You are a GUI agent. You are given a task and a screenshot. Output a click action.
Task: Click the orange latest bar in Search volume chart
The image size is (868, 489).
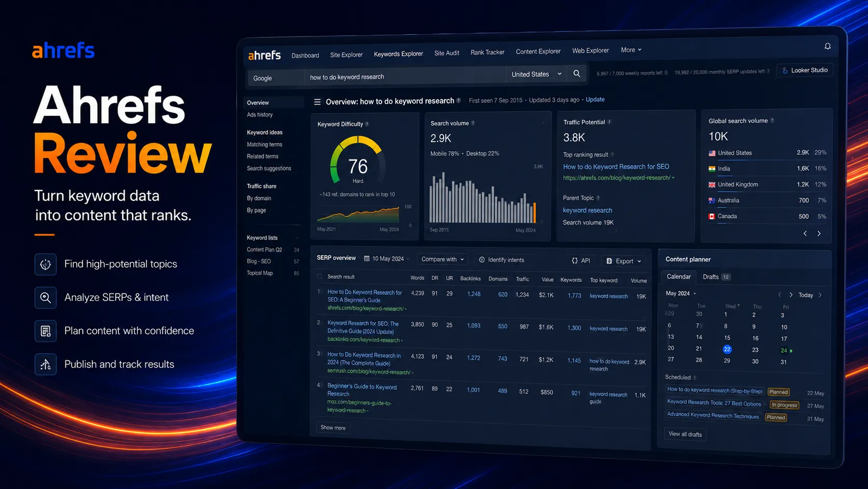(535, 213)
